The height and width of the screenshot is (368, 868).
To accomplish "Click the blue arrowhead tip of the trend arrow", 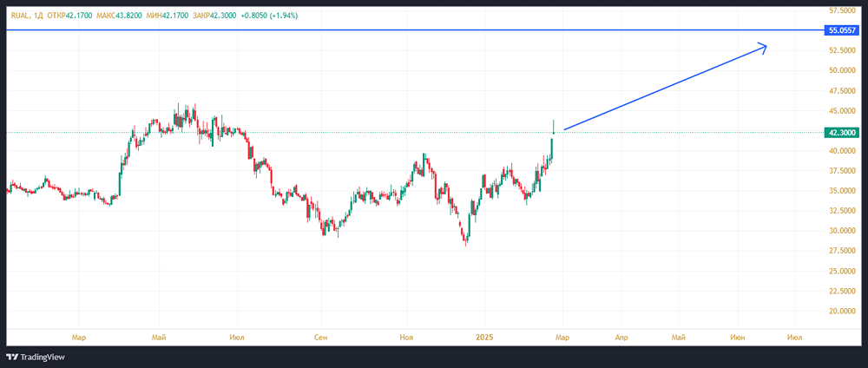I will [766, 46].
